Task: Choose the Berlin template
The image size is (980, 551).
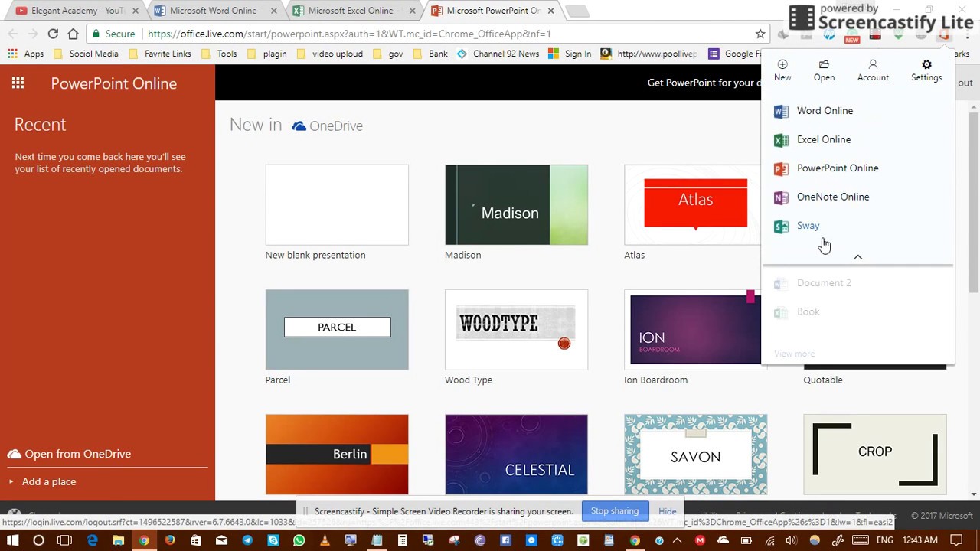Action: (x=337, y=455)
